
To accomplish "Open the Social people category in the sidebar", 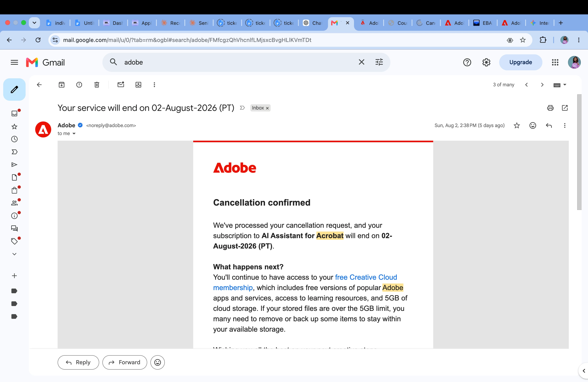I will pyautogui.click(x=14, y=203).
